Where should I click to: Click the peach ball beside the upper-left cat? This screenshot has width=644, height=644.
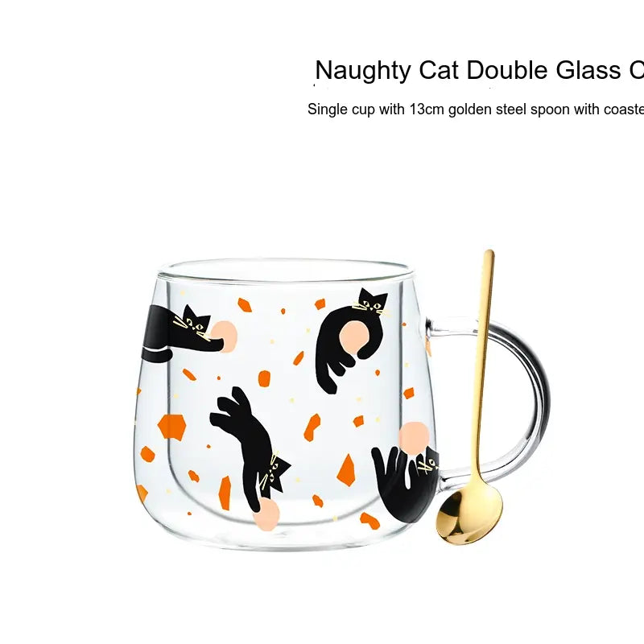224,336
